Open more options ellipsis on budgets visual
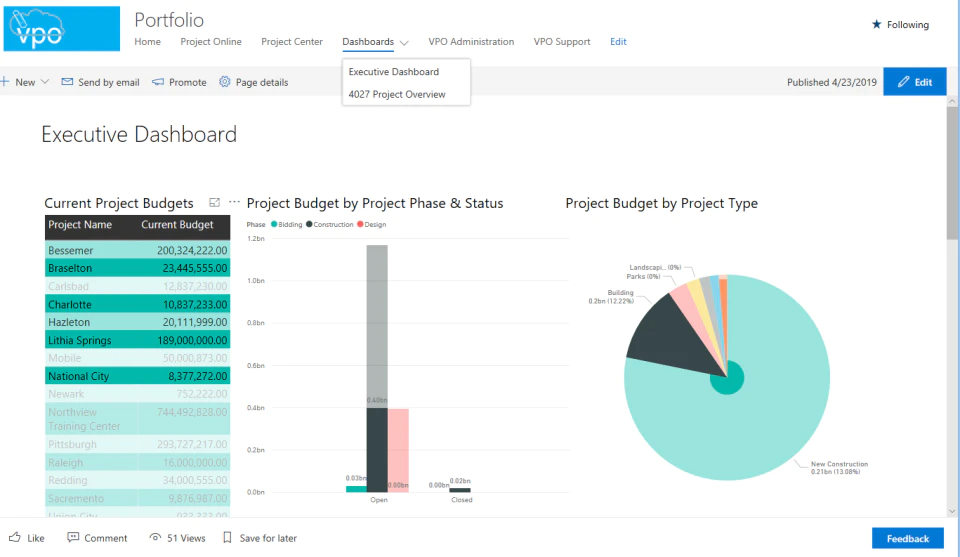The image size is (960, 557). coord(234,202)
